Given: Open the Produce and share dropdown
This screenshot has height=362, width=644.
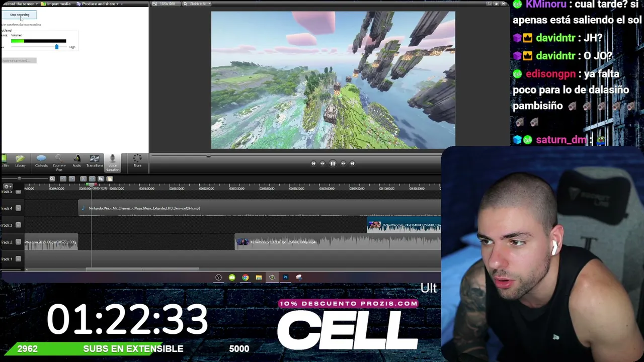Looking at the screenshot, I should (98, 4).
